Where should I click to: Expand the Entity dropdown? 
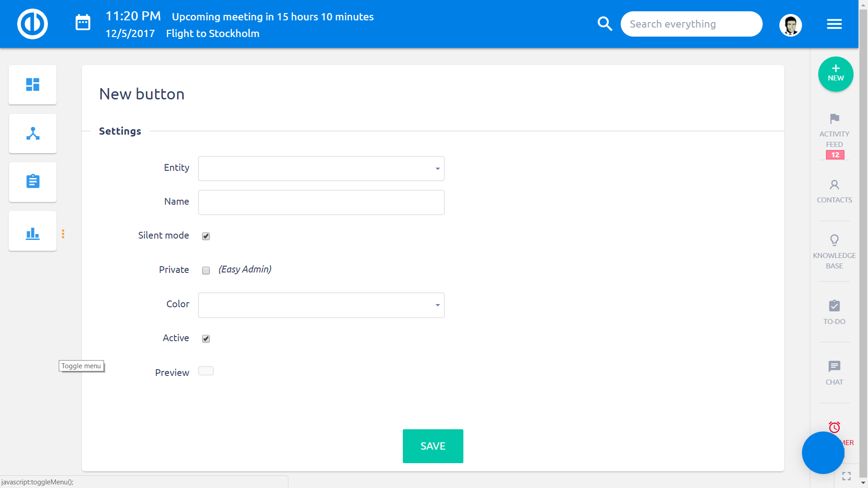point(321,169)
